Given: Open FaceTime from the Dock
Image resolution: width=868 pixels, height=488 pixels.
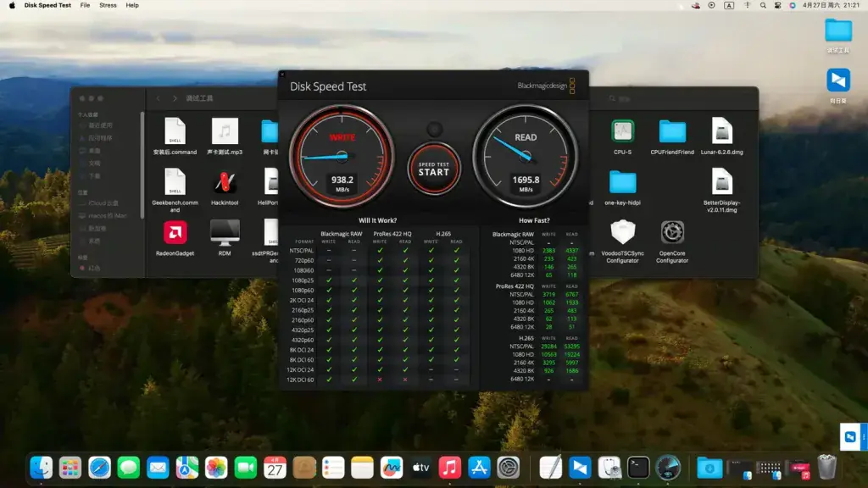Looking at the screenshot, I should [x=245, y=468].
